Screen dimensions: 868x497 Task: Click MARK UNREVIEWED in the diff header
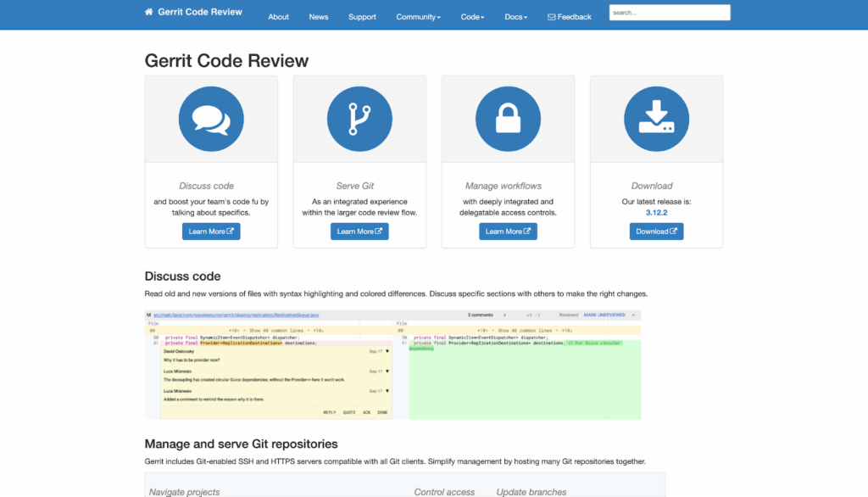tap(603, 312)
